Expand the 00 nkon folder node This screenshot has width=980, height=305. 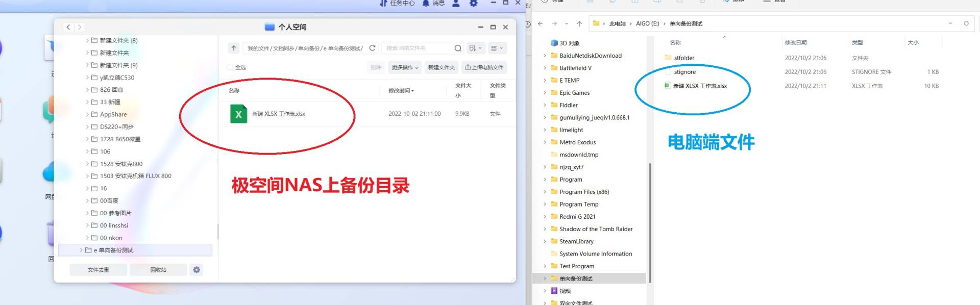(x=87, y=238)
